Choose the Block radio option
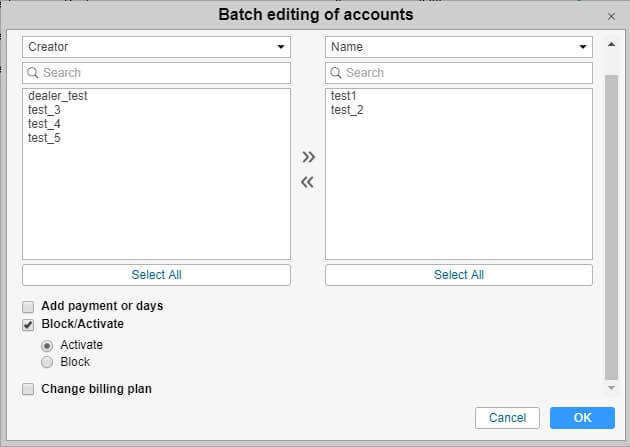Screen dimensions: 630x447 (47, 362)
